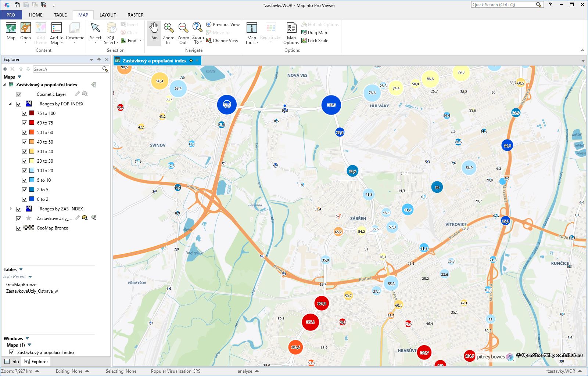The image size is (588, 376).
Task: Expand the Ranges by ZAS_INDEX tree node
Action: click(x=10, y=209)
